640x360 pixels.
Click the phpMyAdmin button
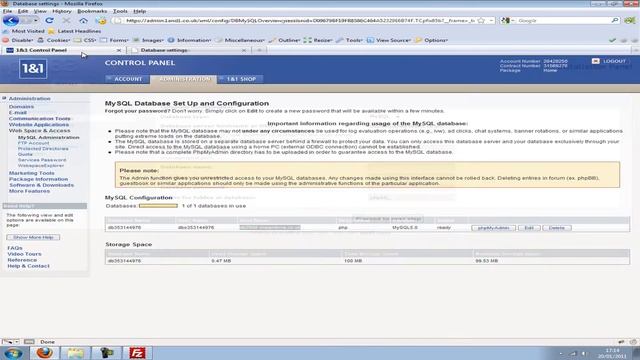coord(493,228)
